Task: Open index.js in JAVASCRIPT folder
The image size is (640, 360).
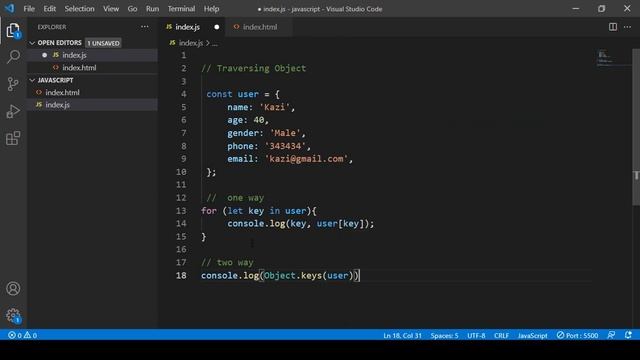Action: point(92,105)
